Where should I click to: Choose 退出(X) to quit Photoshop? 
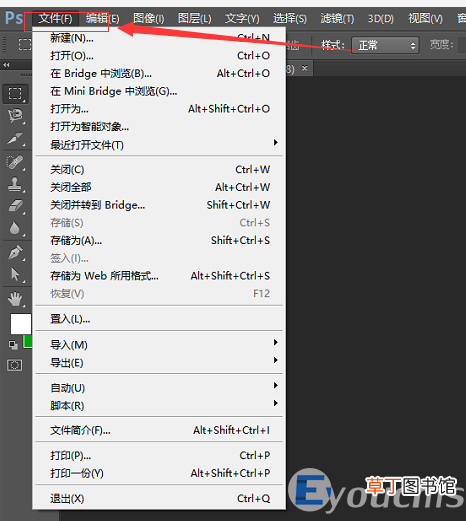click(159, 499)
